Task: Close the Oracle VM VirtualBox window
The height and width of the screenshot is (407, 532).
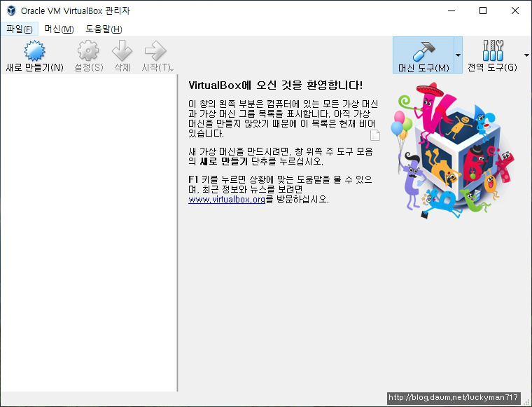Action: 515,11
